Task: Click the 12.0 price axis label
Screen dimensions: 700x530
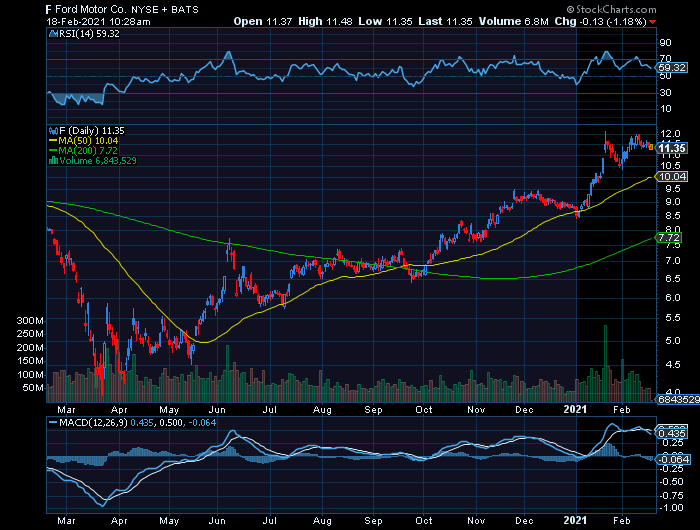Action: [x=670, y=134]
